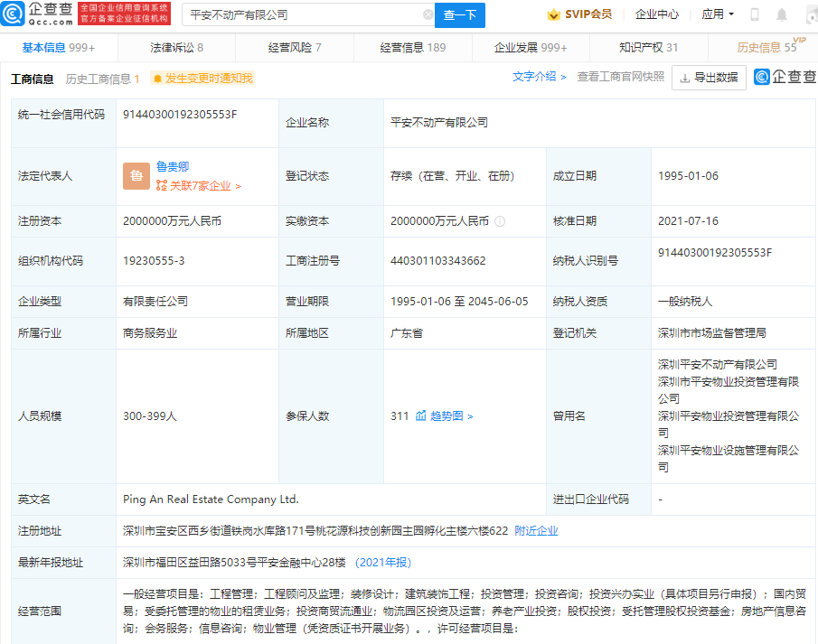Select the 工商信息 section heading
Viewport: 818px width, 644px height.
(32, 79)
